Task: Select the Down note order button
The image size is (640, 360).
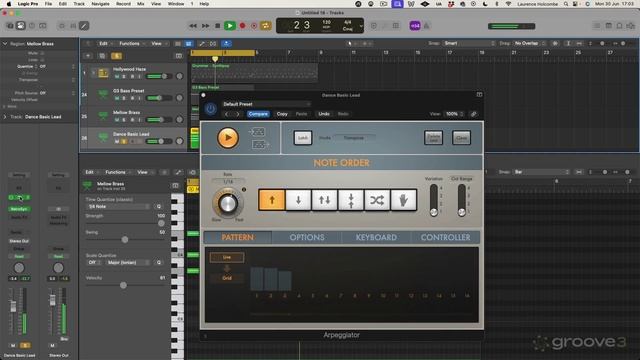Action: coord(298,200)
